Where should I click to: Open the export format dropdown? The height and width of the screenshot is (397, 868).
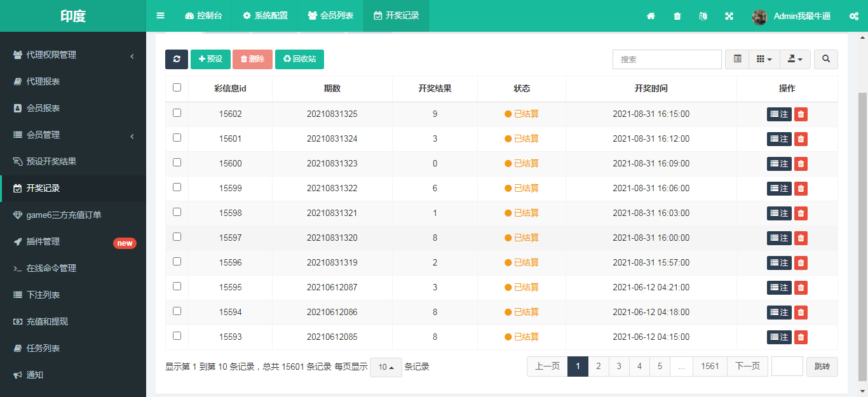coord(795,59)
